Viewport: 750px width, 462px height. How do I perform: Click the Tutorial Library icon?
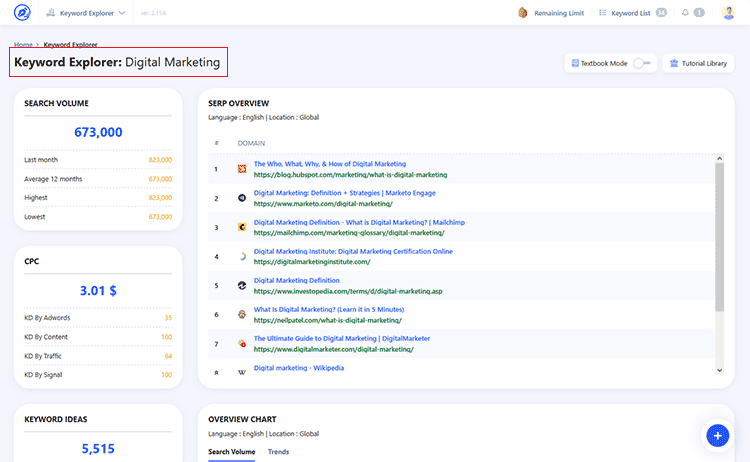[674, 63]
